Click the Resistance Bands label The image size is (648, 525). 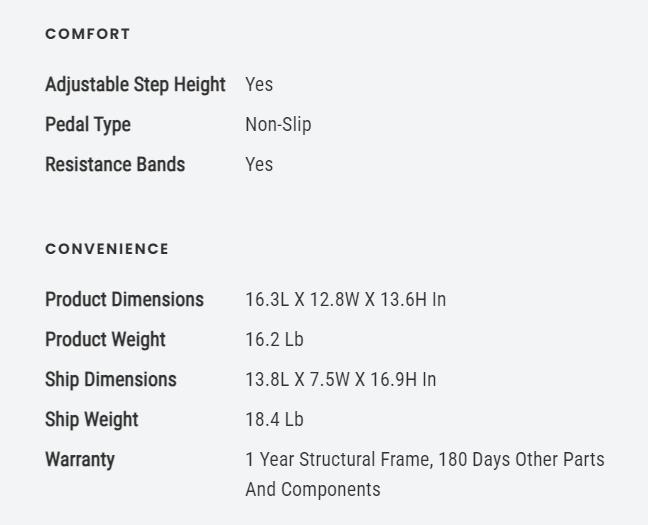[115, 165]
